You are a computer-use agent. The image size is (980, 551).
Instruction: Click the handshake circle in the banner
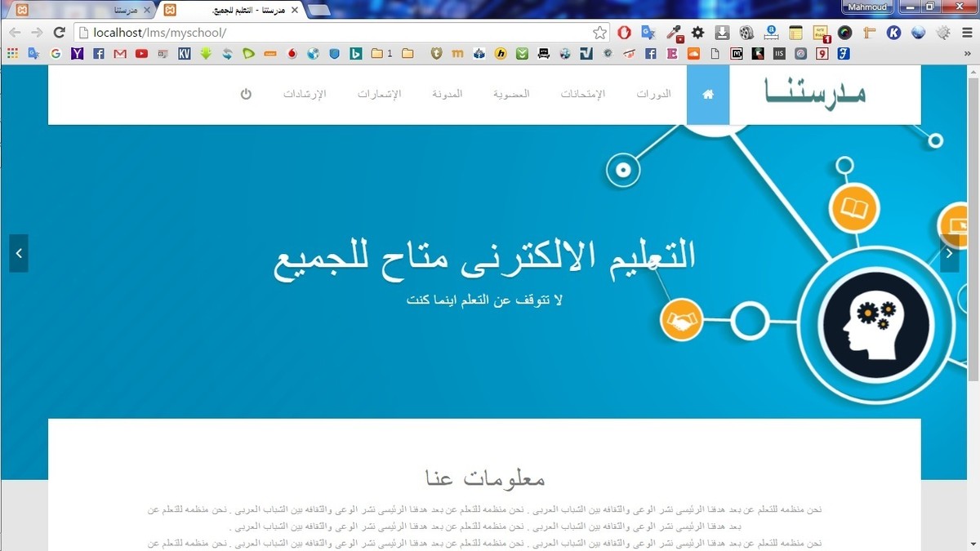683,321
